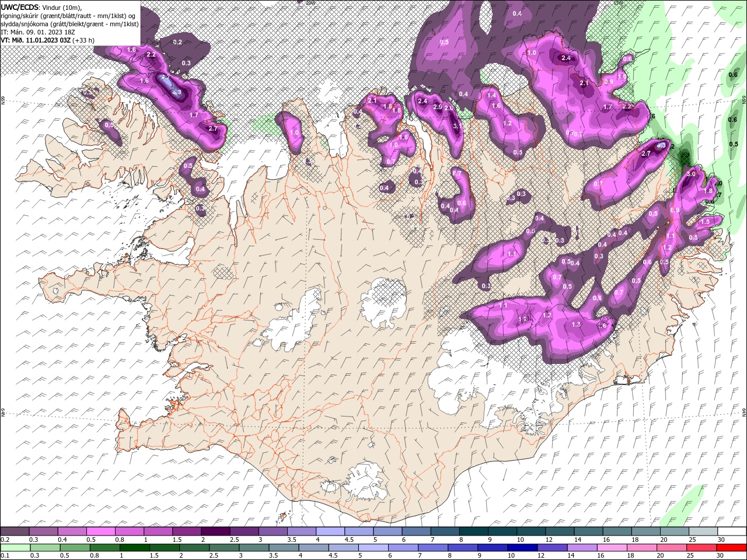Click the '3.1' precipitation value on map
747x560 pixels.
coord(457,125)
